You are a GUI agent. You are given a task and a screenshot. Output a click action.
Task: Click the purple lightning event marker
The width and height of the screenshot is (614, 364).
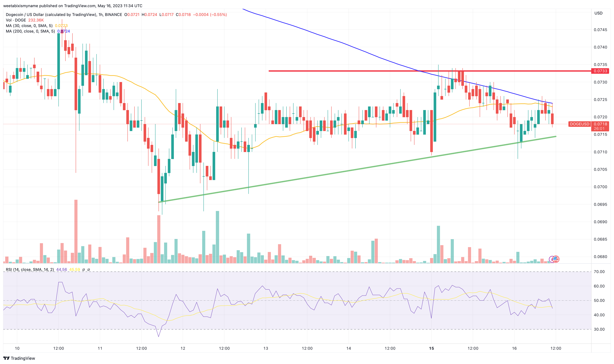point(551,259)
